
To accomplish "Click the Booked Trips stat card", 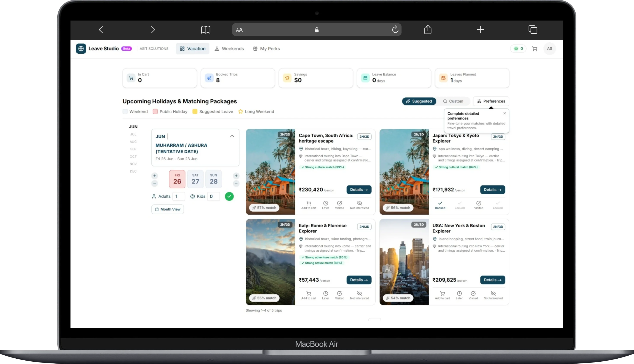I will point(238,78).
